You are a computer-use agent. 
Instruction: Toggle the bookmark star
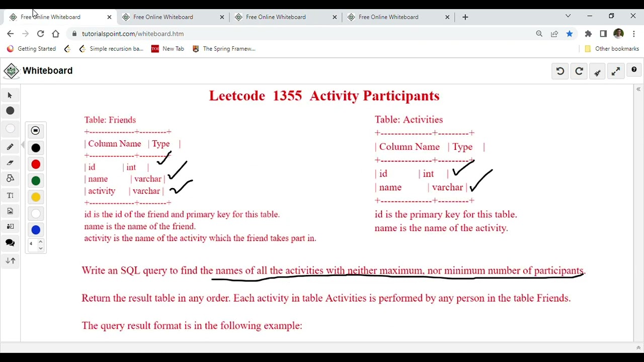tap(570, 34)
